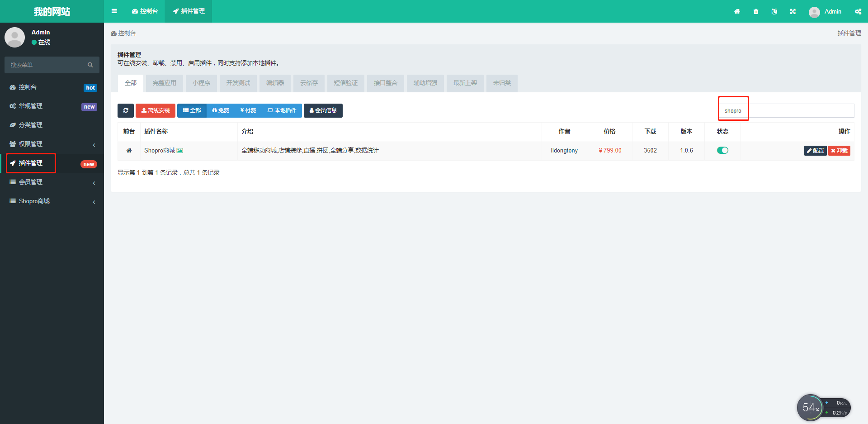Open 分类管理 in the sidebar
This screenshot has height=424, width=868.
coord(52,125)
